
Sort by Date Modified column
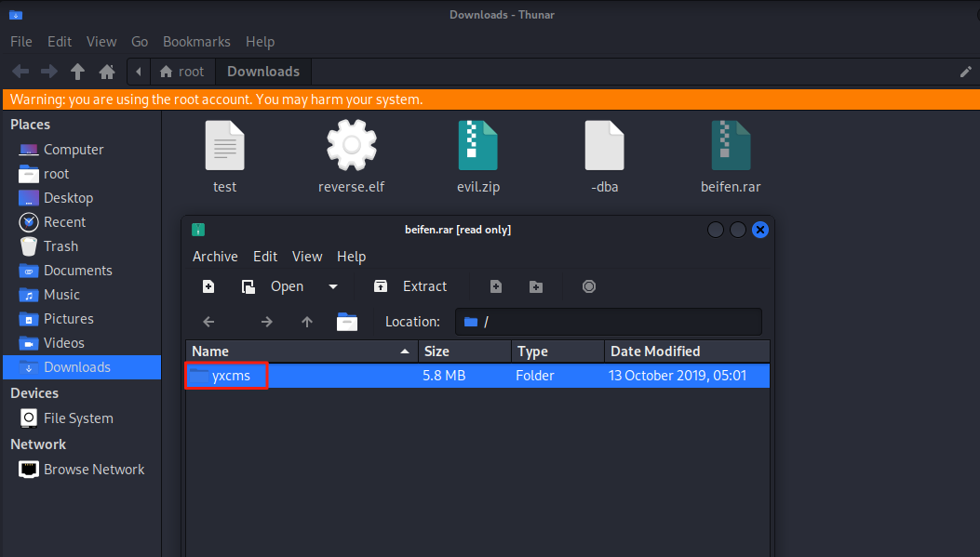pyautogui.click(x=687, y=351)
